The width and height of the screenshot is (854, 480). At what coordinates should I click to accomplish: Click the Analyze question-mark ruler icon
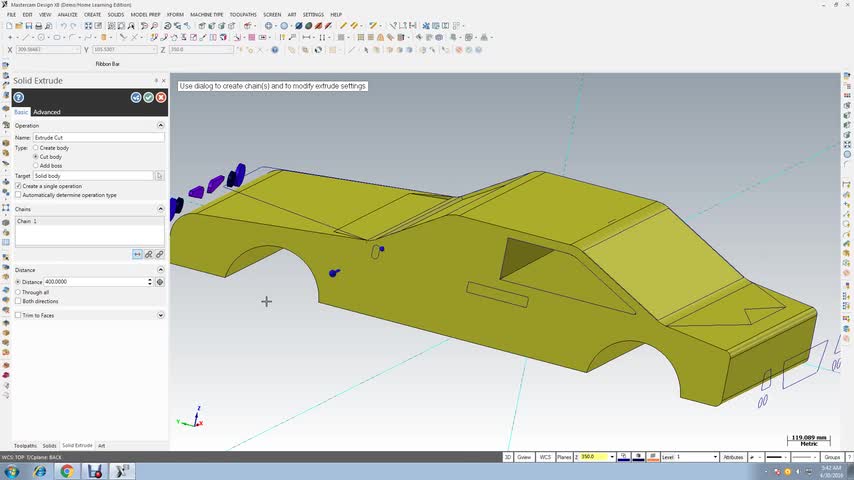click(x=393, y=26)
